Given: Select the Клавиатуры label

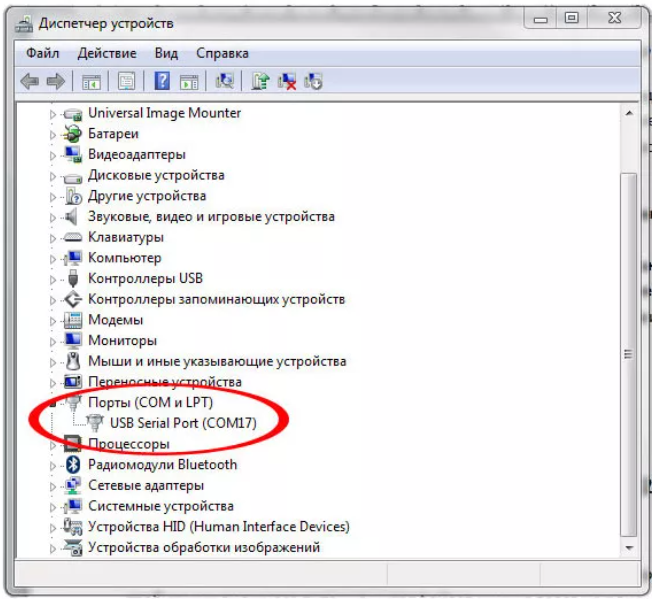Looking at the screenshot, I should tap(126, 237).
